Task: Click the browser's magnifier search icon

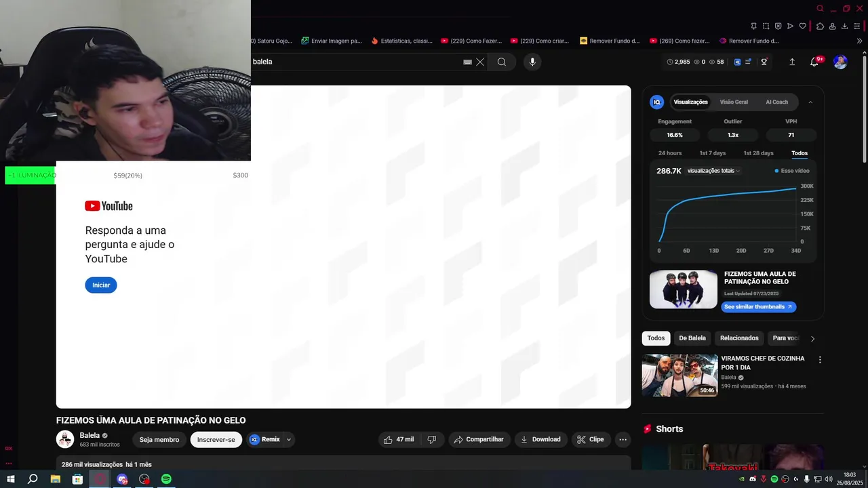Action: coord(821,9)
